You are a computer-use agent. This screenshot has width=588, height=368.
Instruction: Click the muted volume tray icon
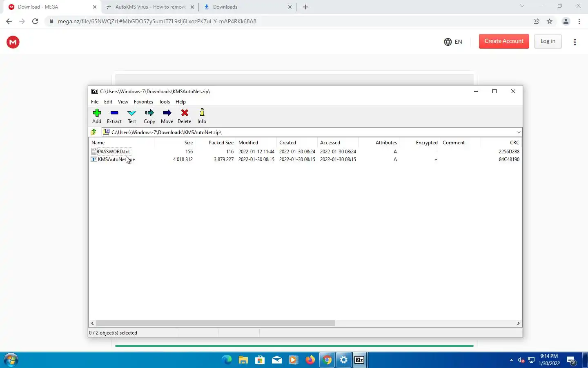[x=521, y=360]
